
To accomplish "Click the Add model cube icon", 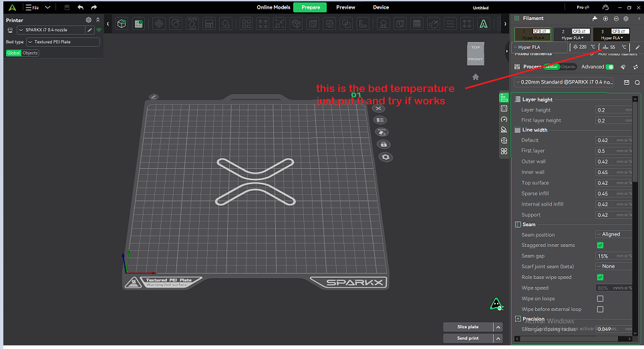I will 122,24.
